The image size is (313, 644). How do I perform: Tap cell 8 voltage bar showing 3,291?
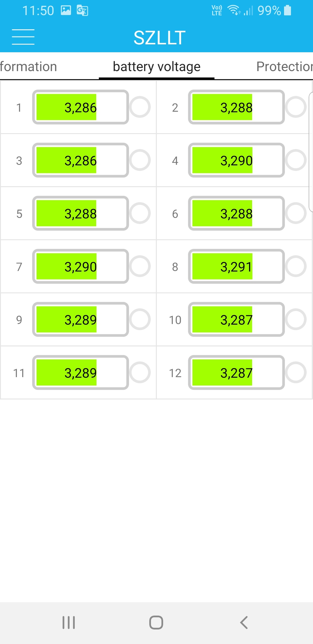[x=236, y=266]
